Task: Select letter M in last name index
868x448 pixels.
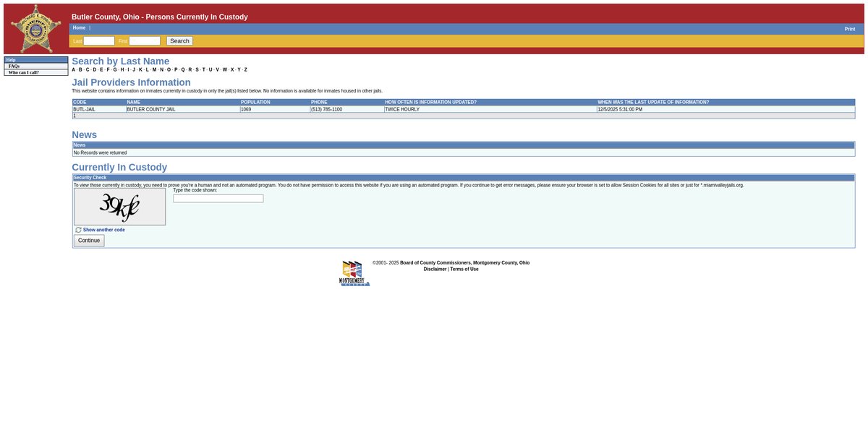Action: (154, 70)
